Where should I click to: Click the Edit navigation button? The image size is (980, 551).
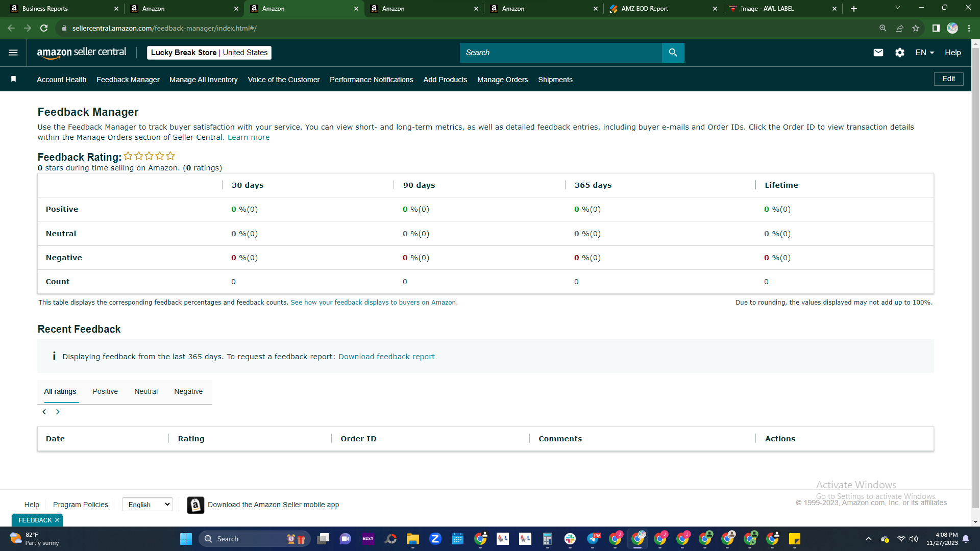(949, 79)
